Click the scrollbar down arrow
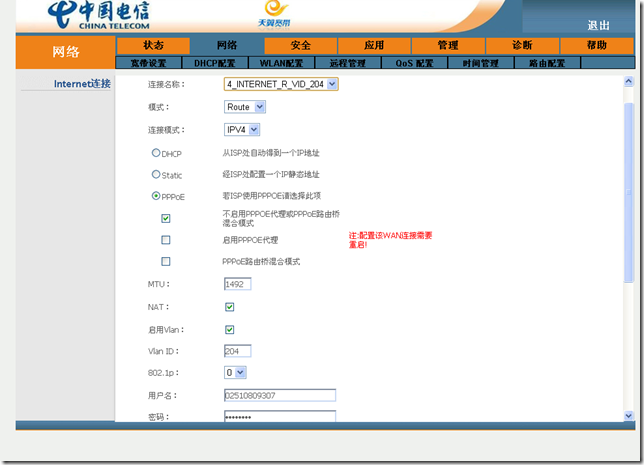 pos(628,416)
